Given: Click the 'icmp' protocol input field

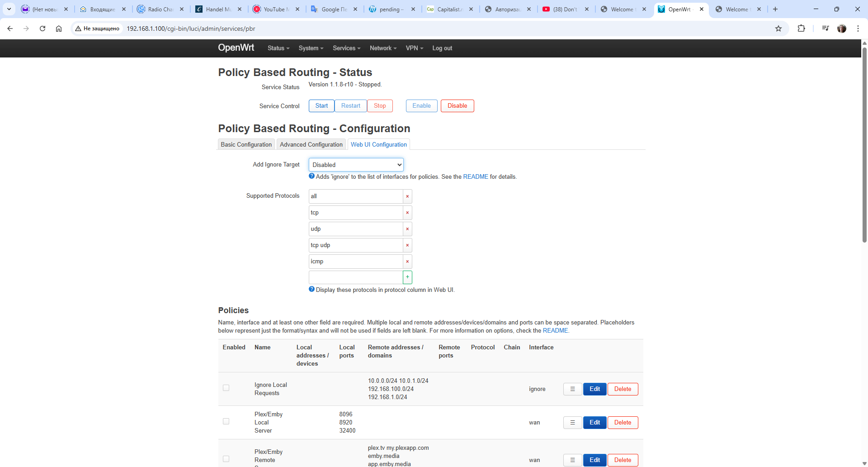Looking at the screenshot, I should (356, 262).
